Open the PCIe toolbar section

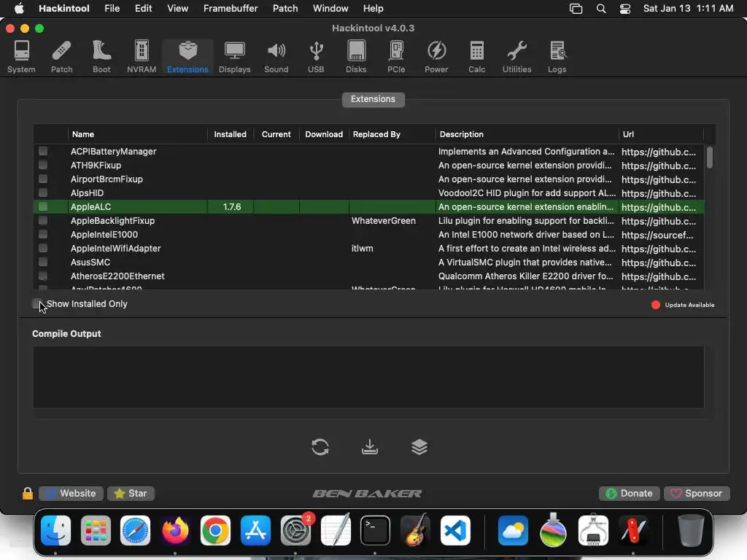(396, 57)
